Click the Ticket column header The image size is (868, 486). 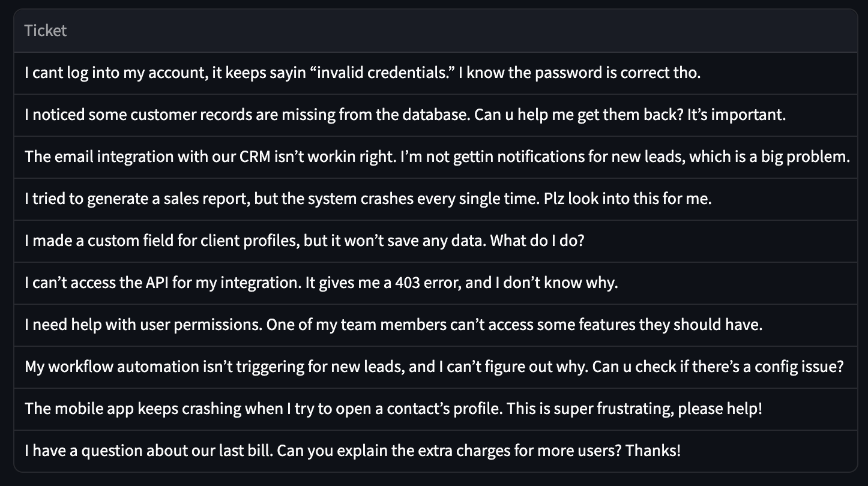(436, 31)
